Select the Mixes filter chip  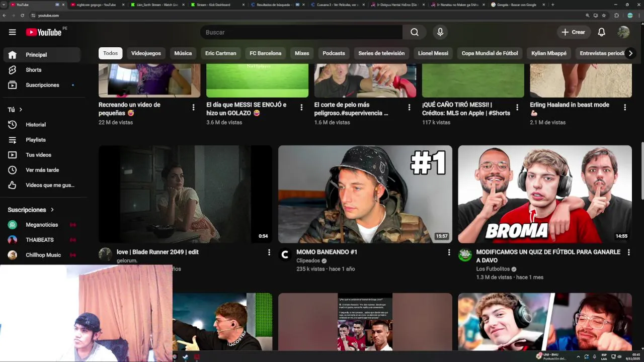coord(302,53)
